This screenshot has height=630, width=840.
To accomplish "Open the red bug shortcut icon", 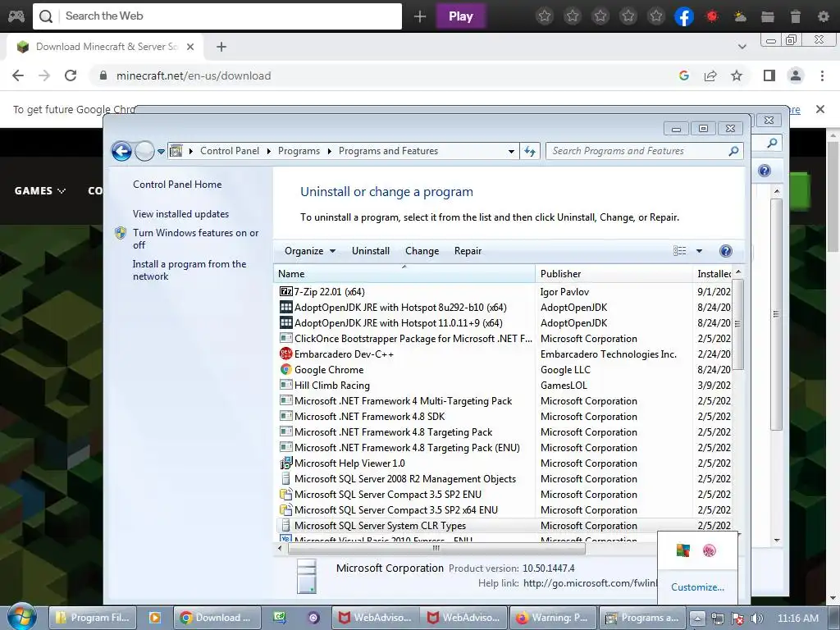I will click(712, 16).
